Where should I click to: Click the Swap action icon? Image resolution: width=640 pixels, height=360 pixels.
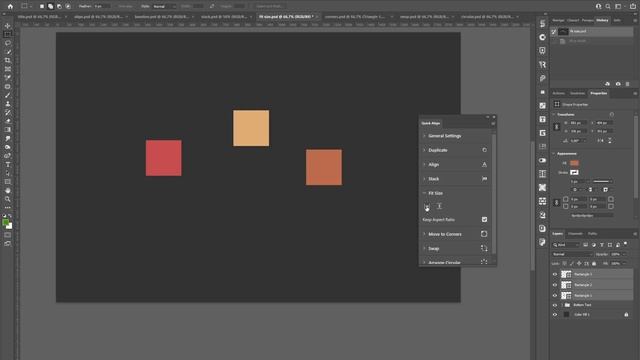point(484,248)
